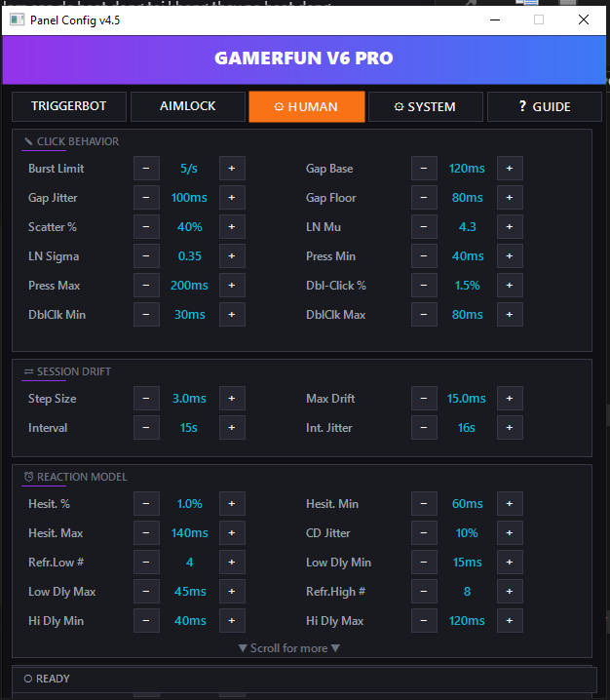Screen dimensions: 610x700
Task: Reduce the Hesit. Max delay
Action: pos(146,533)
